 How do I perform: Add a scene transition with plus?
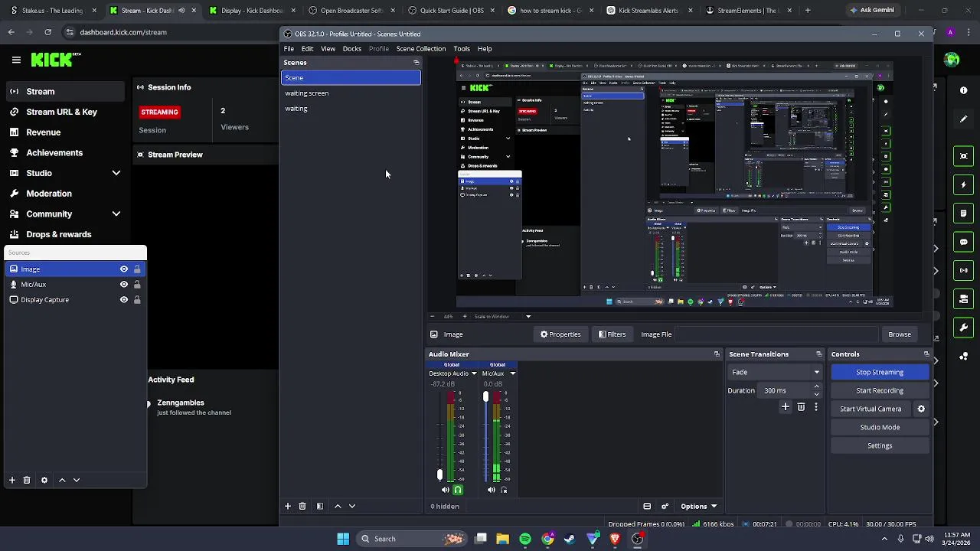point(786,407)
